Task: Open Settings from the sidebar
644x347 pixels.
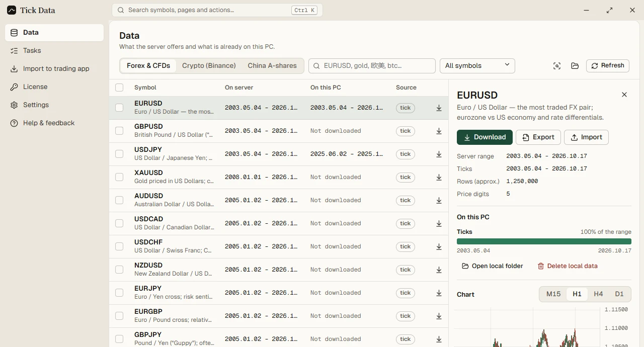Action: tap(54, 105)
